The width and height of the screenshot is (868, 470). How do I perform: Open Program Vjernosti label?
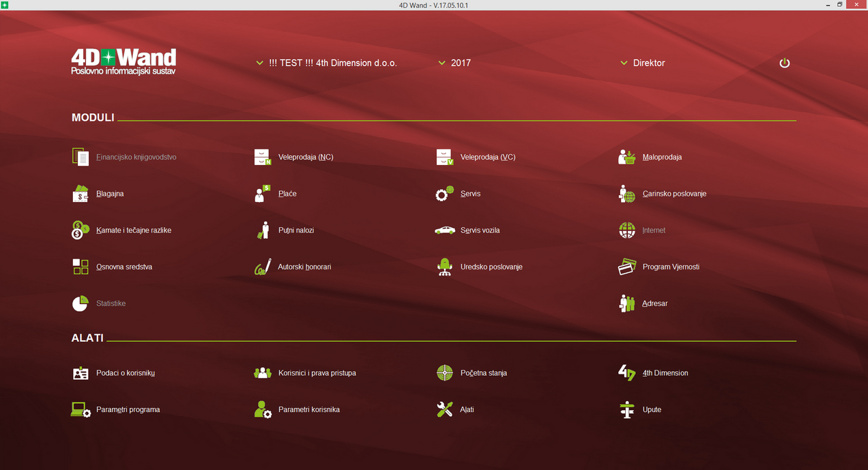[671, 267]
